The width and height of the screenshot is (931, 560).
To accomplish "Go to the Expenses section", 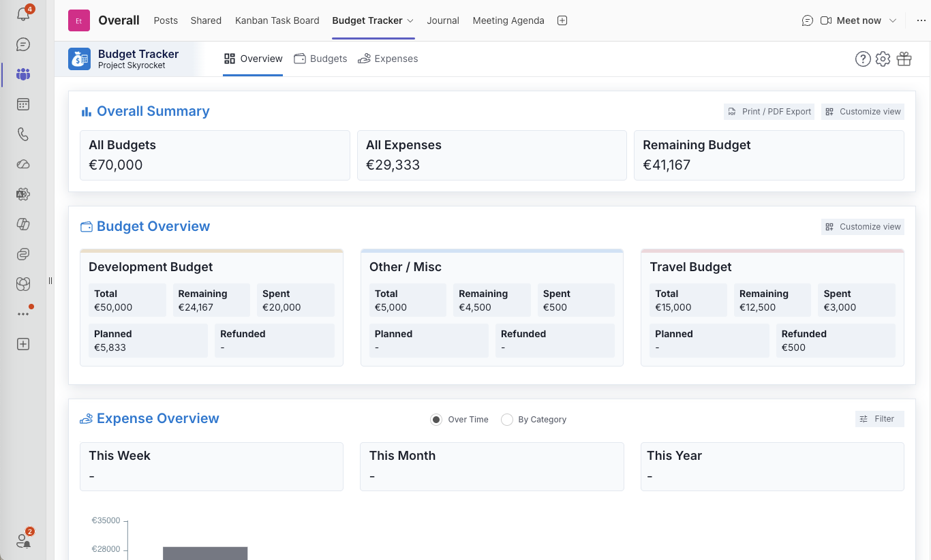I will point(388,59).
